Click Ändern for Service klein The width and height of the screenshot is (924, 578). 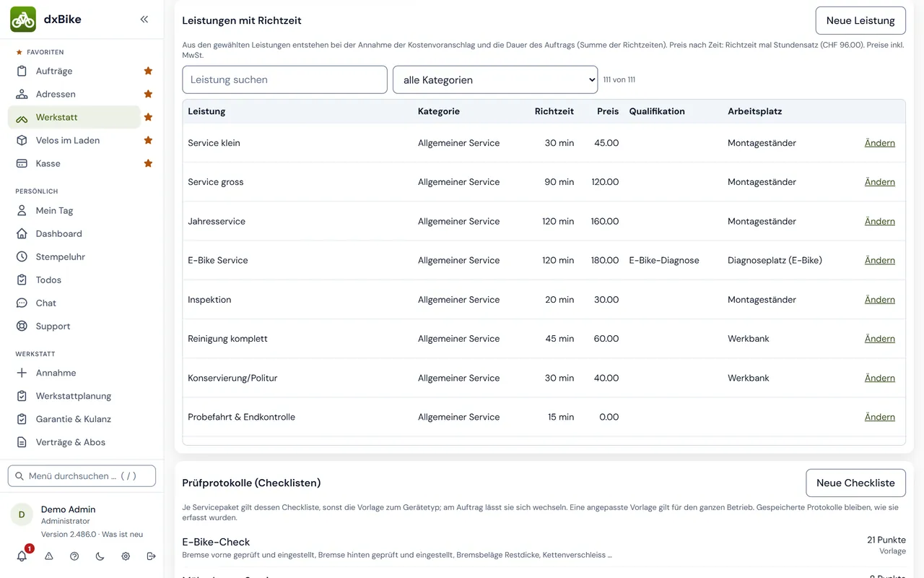click(879, 143)
